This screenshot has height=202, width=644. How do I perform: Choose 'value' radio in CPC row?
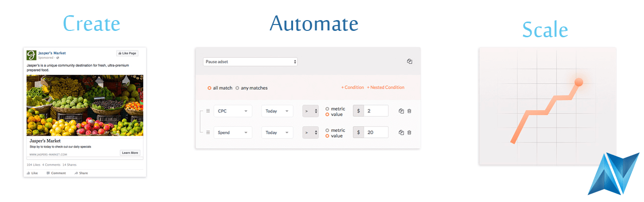[x=327, y=114]
